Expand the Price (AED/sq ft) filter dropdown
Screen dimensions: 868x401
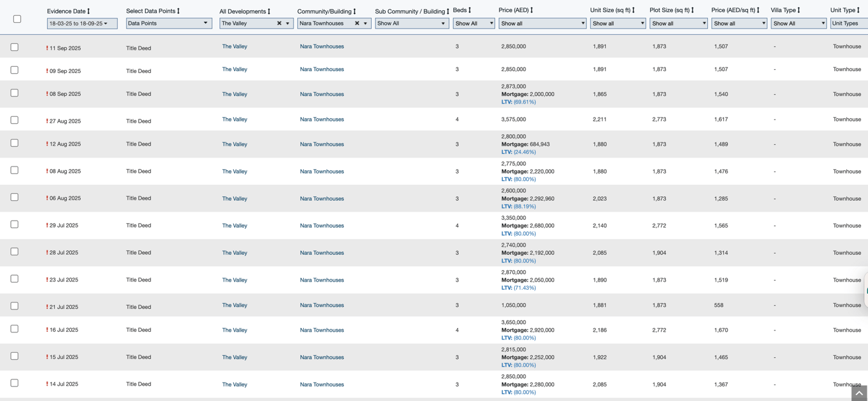tap(739, 24)
